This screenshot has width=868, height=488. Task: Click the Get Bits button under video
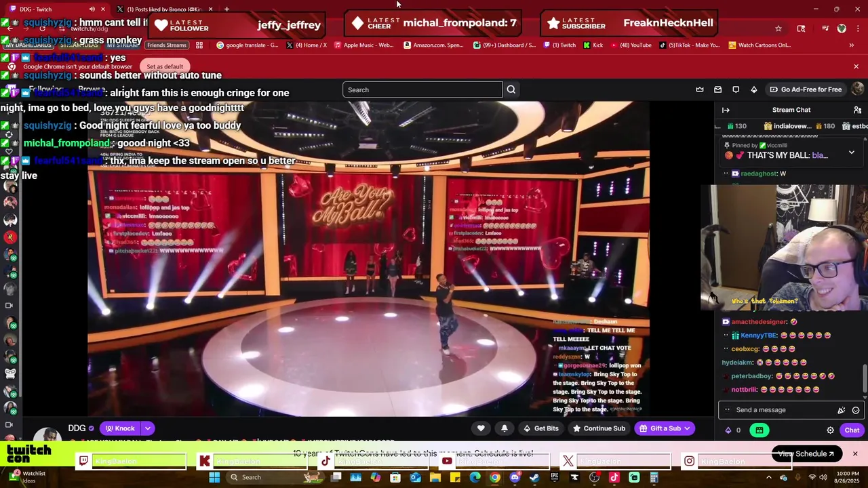click(x=540, y=428)
